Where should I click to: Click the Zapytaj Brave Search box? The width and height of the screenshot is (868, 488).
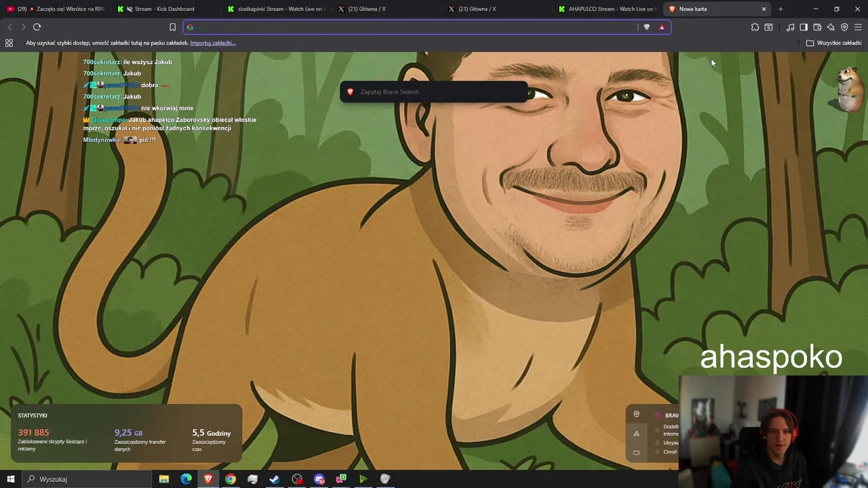click(x=433, y=91)
